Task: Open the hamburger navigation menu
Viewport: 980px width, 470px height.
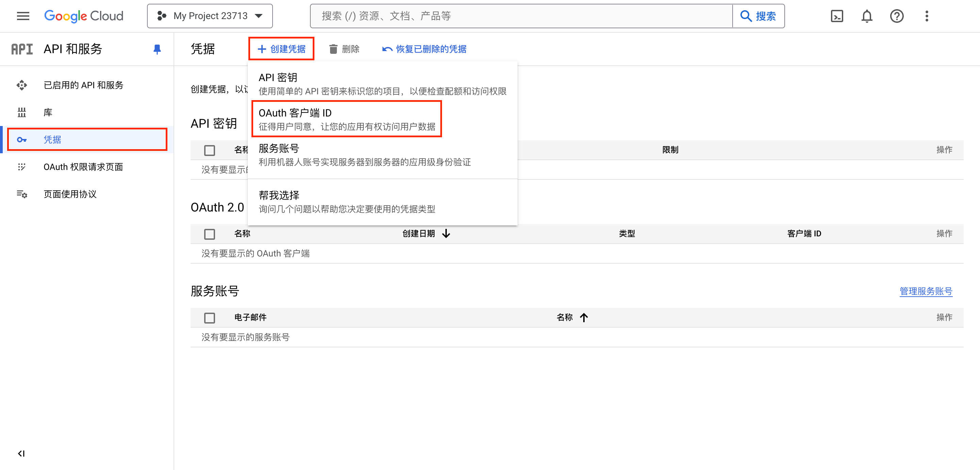Action: click(x=23, y=16)
